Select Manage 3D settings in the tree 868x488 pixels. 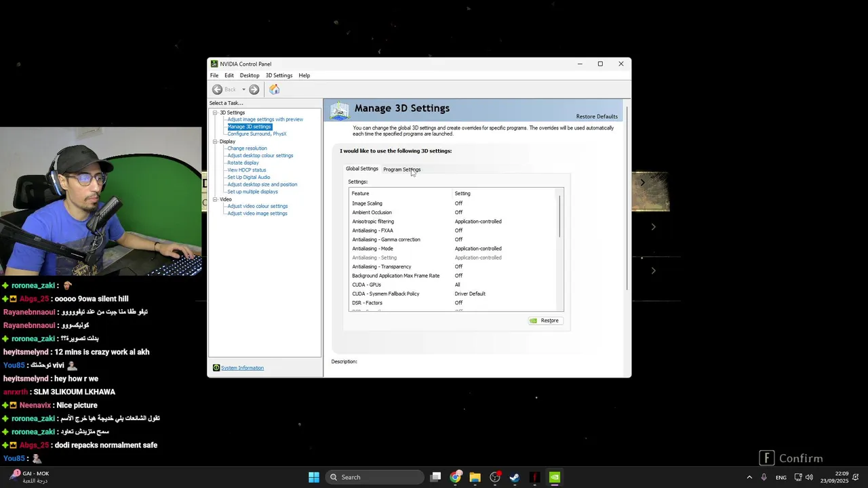pos(249,127)
